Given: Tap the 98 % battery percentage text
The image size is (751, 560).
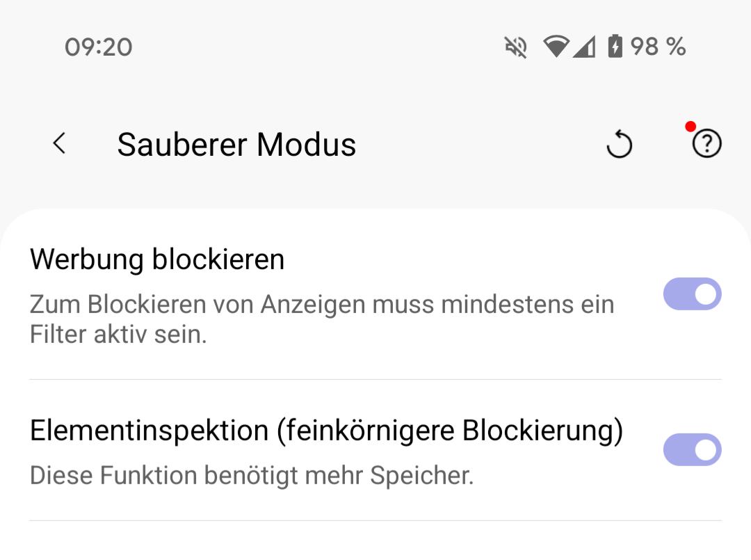Looking at the screenshot, I should pyautogui.click(x=658, y=47).
